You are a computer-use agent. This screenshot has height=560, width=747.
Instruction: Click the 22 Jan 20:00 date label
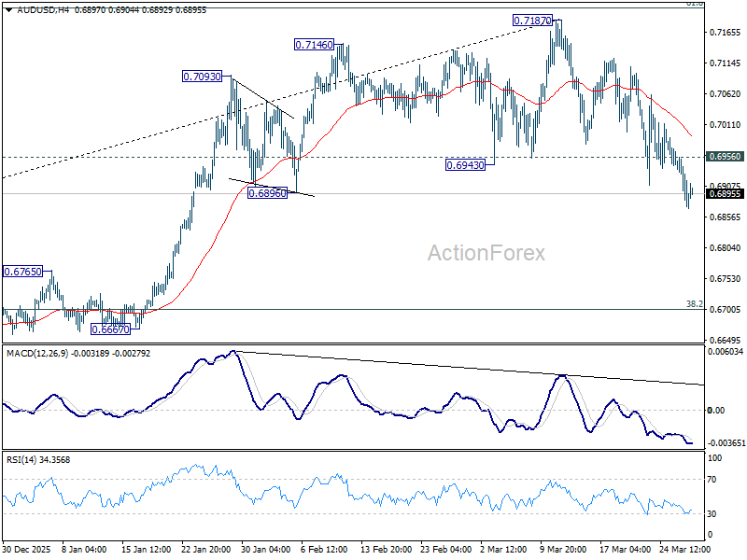pos(206,549)
